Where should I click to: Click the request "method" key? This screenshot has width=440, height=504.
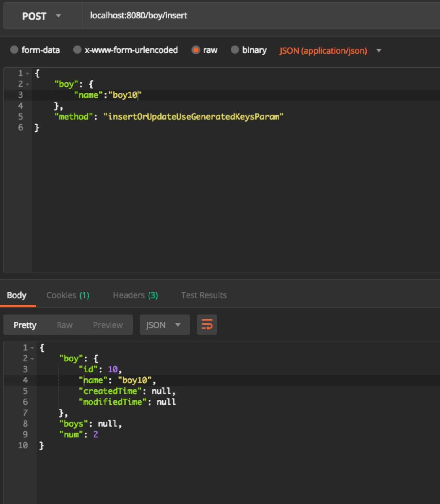point(73,117)
